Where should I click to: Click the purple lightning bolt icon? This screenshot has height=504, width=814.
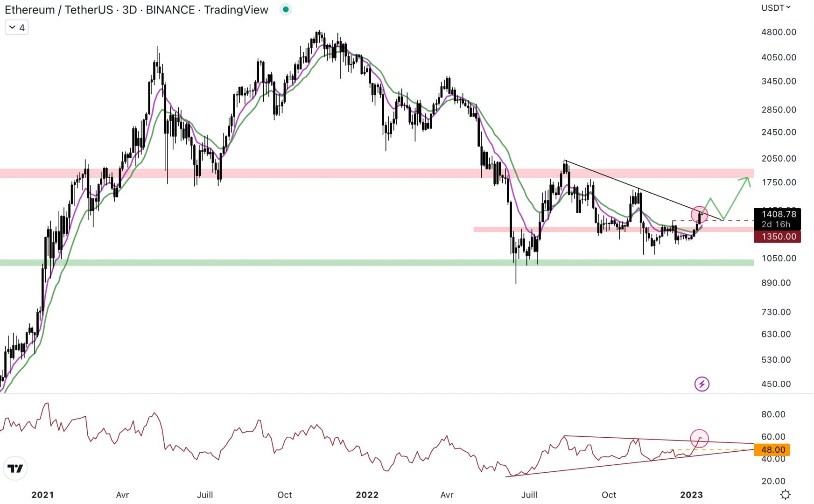702,384
